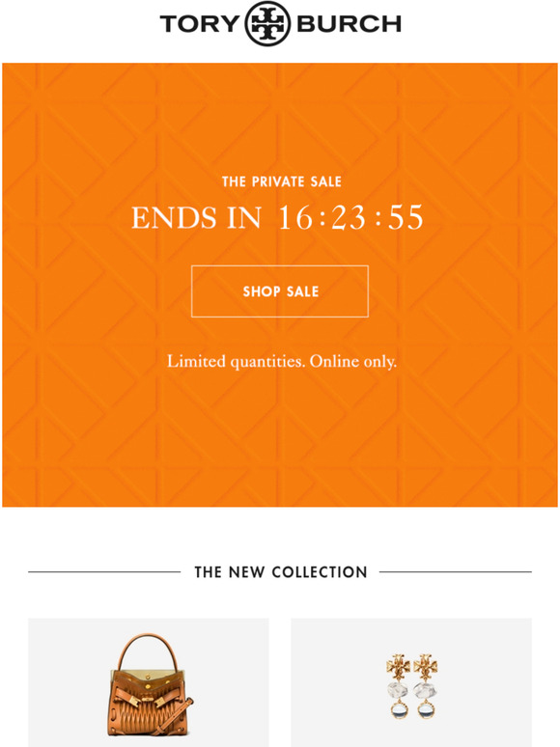Click the seconds digits showing 55
The height and width of the screenshot is (747, 560).
(x=406, y=218)
